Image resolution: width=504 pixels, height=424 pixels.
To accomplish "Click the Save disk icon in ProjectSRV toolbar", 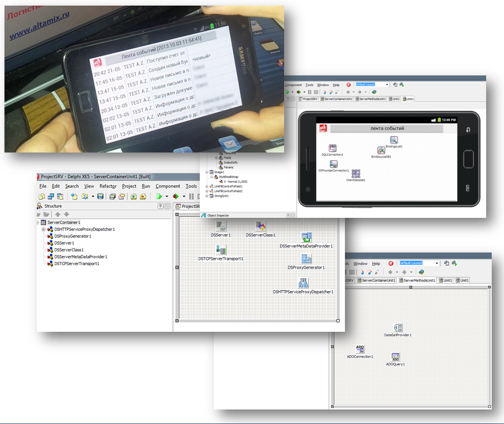I will pyautogui.click(x=100, y=196).
